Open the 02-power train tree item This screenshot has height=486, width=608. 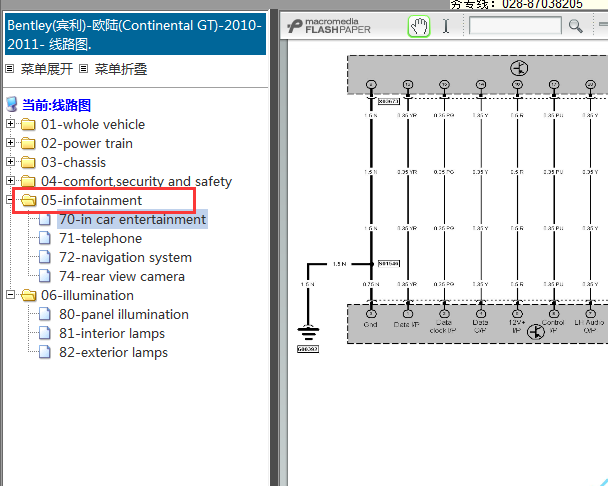87,144
